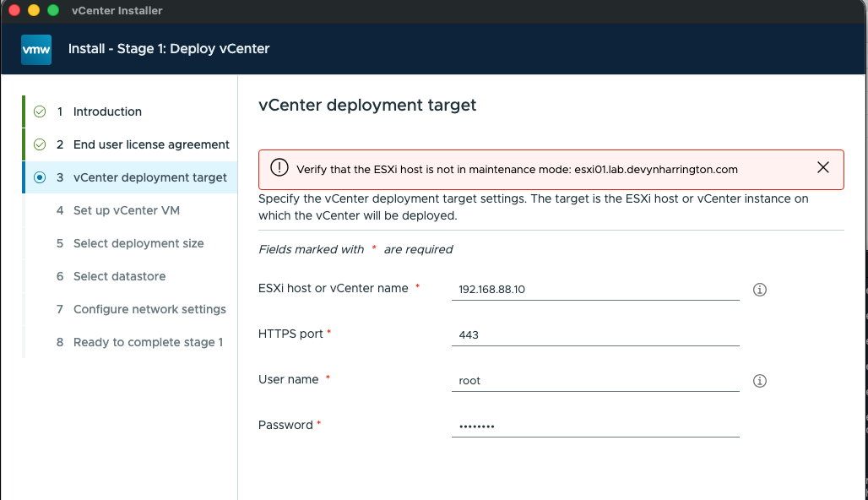Open info tooltip for ESXi host name
Screen dimensions: 868x500
point(760,290)
